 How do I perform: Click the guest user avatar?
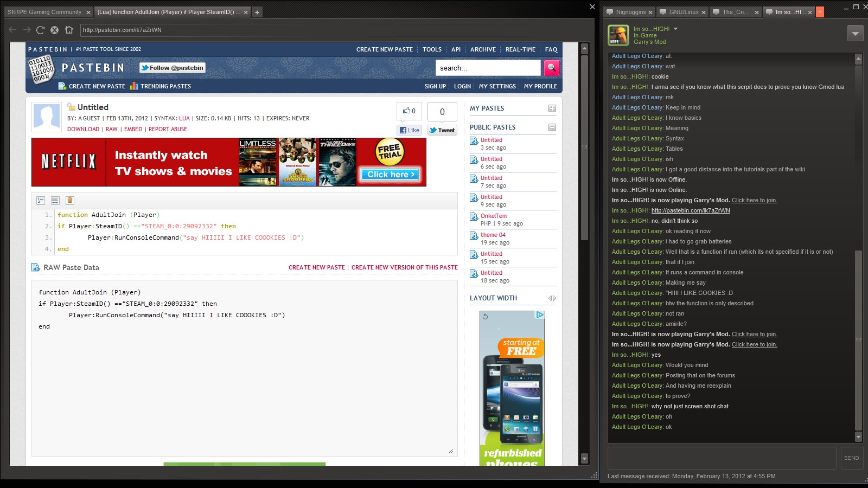47,117
